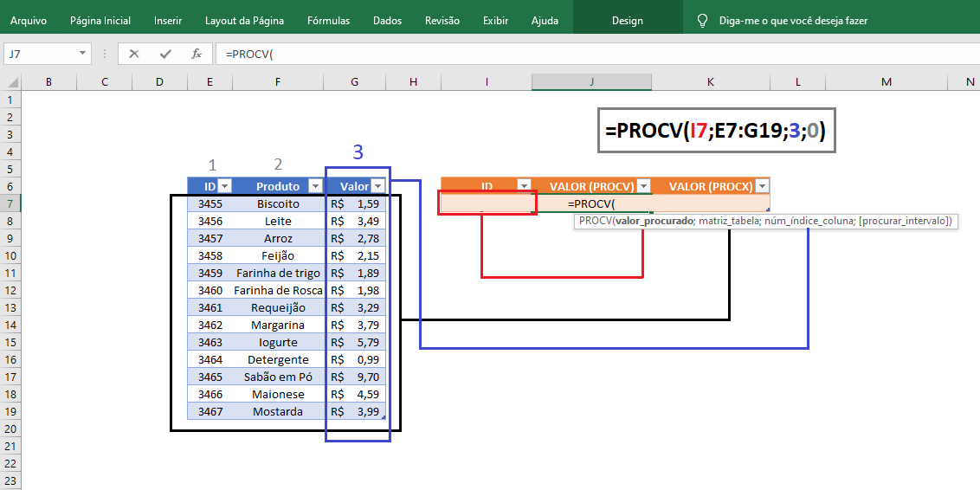Open ID filter dropdown in orange table

[x=525, y=185]
